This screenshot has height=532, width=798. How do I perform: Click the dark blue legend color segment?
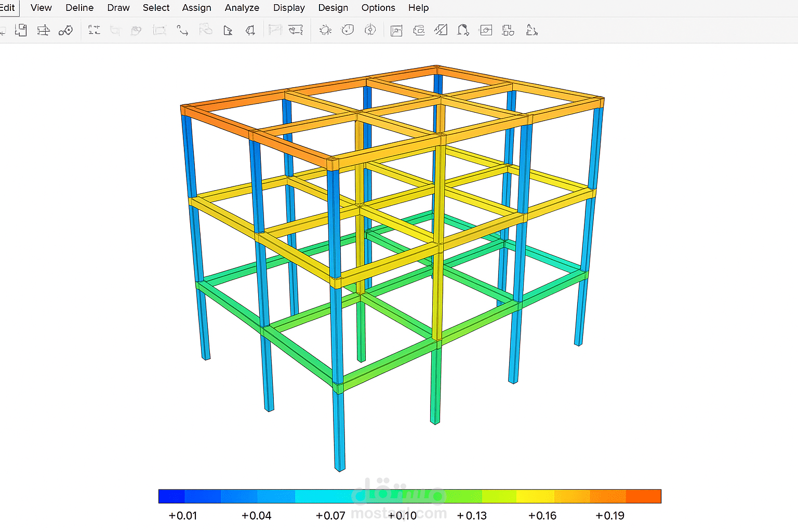[172, 496]
